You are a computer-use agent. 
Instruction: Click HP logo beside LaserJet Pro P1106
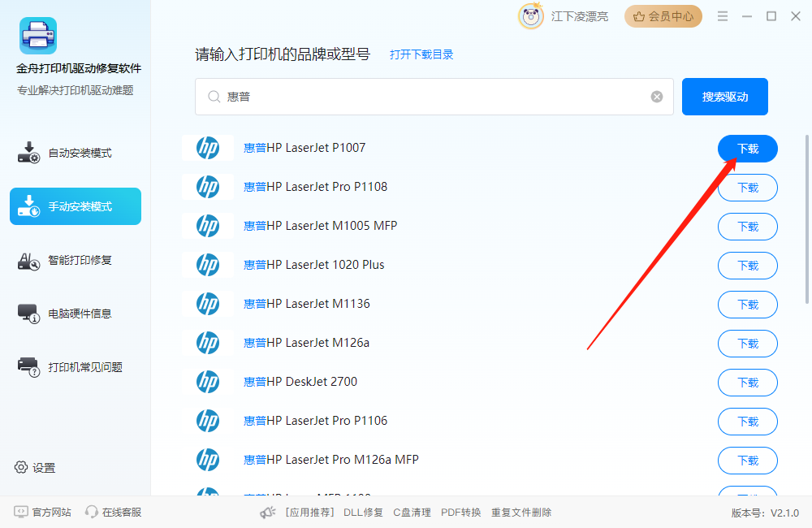[x=208, y=421]
